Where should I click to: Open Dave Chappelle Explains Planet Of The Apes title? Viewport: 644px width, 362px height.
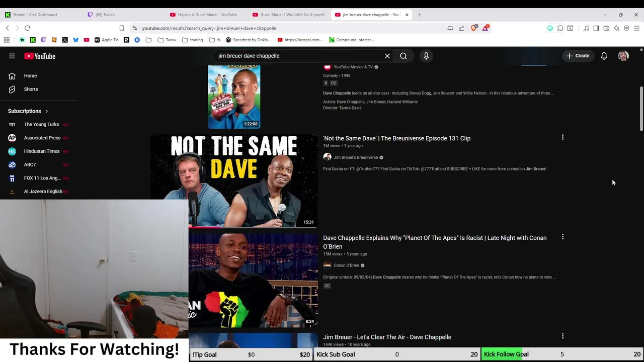pos(435,242)
